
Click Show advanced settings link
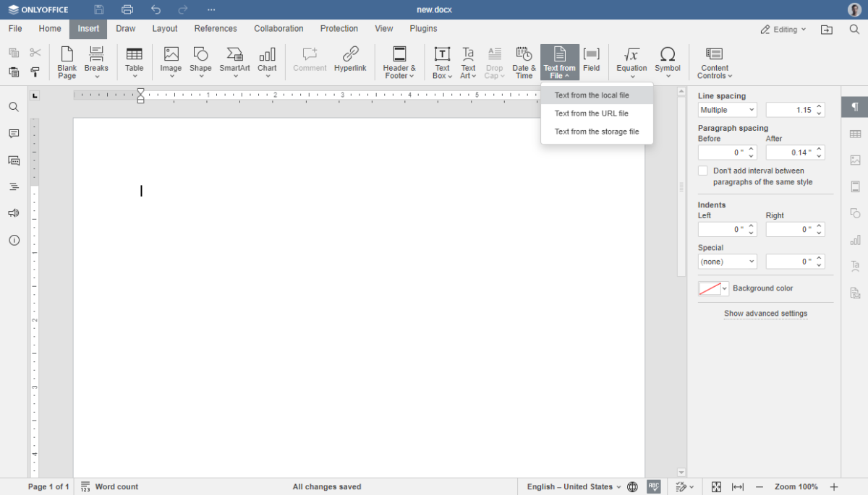(765, 314)
